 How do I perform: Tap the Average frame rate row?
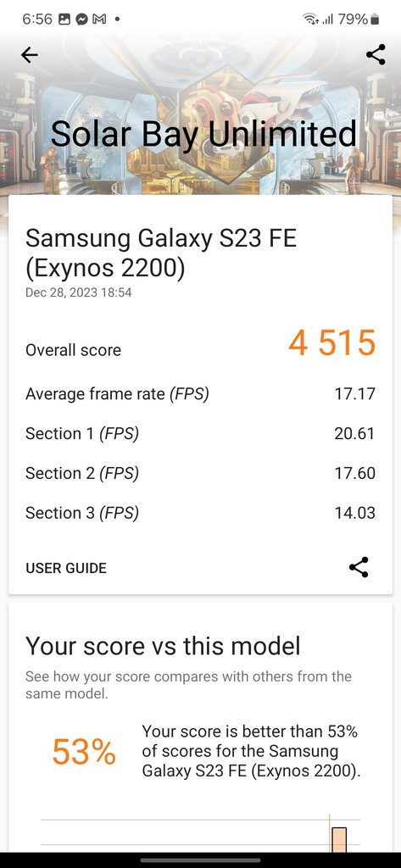click(200, 394)
